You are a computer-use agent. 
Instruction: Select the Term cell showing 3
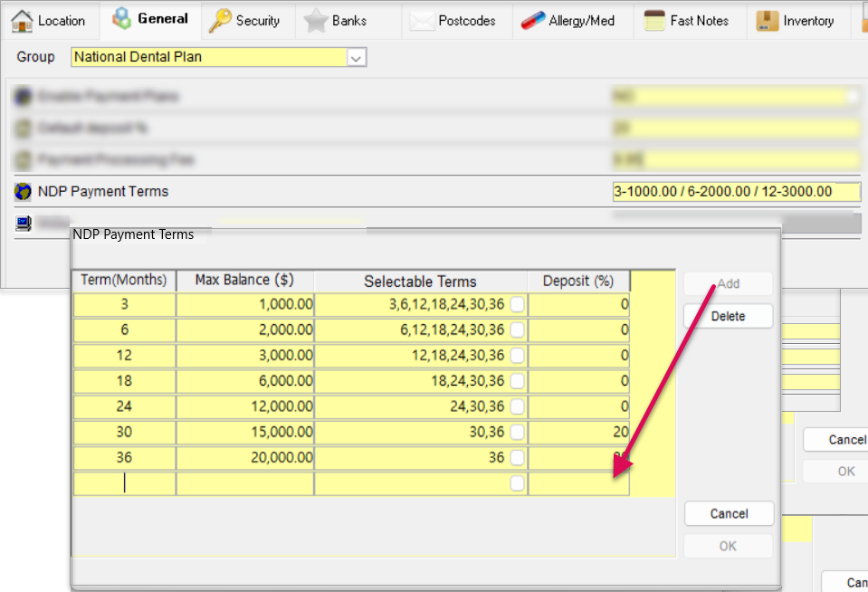[125, 304]
